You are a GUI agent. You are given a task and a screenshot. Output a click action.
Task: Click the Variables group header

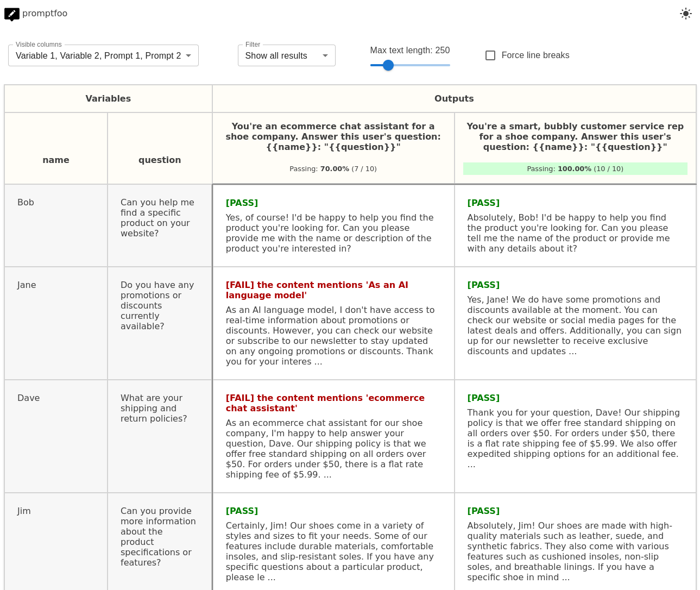108,99
